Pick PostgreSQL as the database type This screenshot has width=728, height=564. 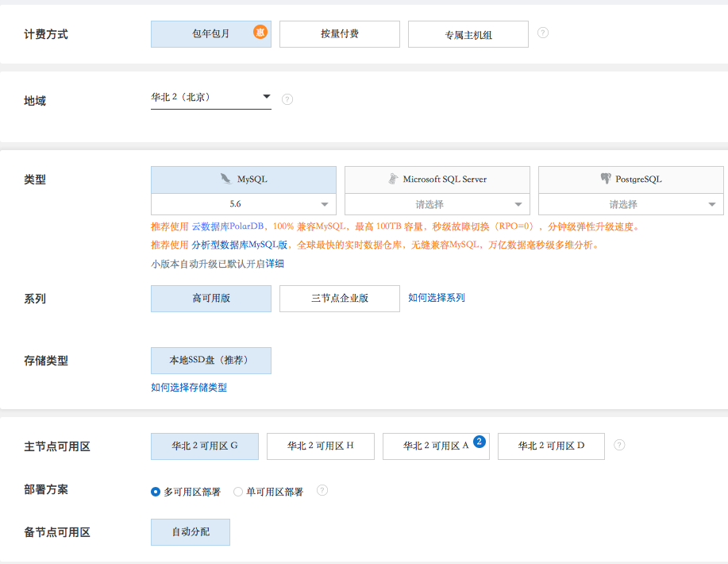(630, 180)
